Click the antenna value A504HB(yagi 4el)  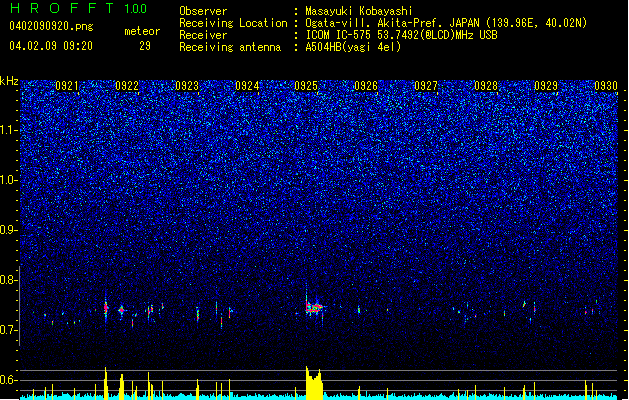[353, 47]
